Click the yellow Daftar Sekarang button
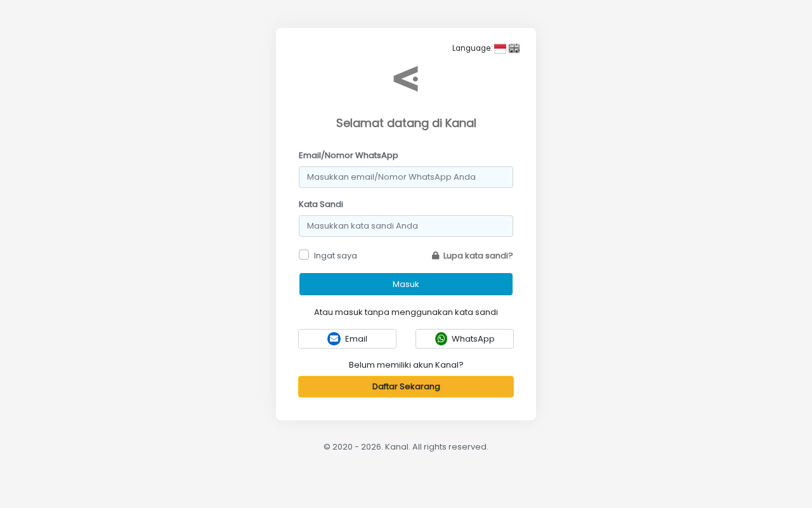Image resolution: width=812 pixels, height=508 pixels. pyautogui.click(x=406, y=387)
